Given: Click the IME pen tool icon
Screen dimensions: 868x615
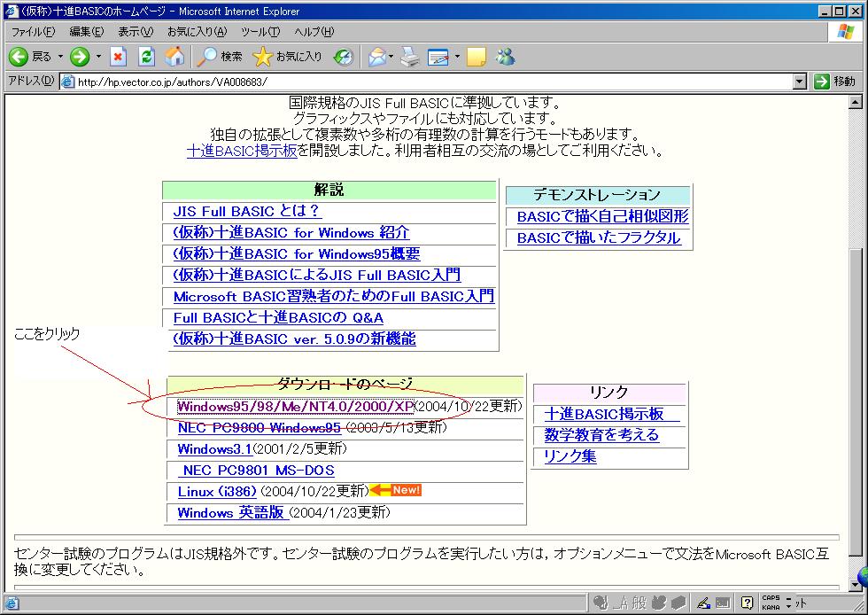Looking at the screenshot, I should [x=703, y=603].
